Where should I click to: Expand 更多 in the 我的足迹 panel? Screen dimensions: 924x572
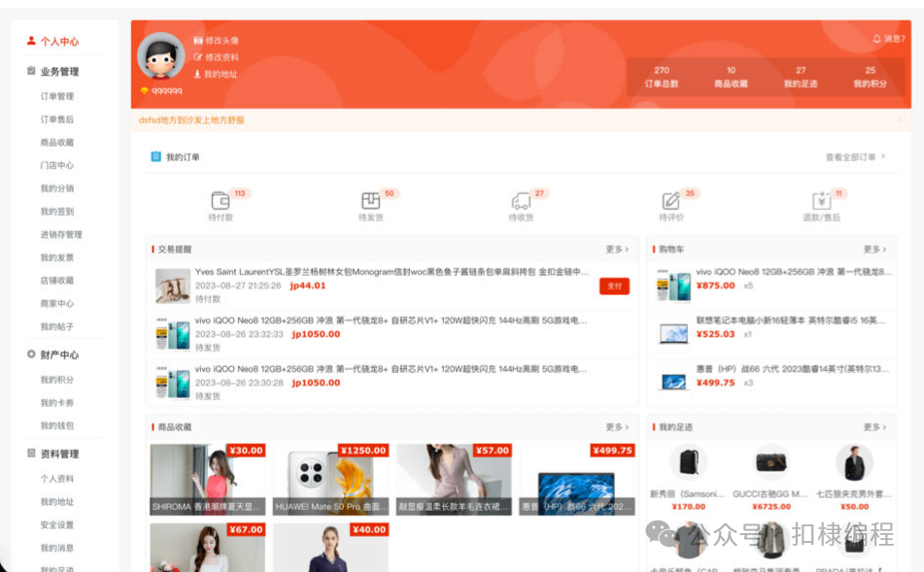874,426
